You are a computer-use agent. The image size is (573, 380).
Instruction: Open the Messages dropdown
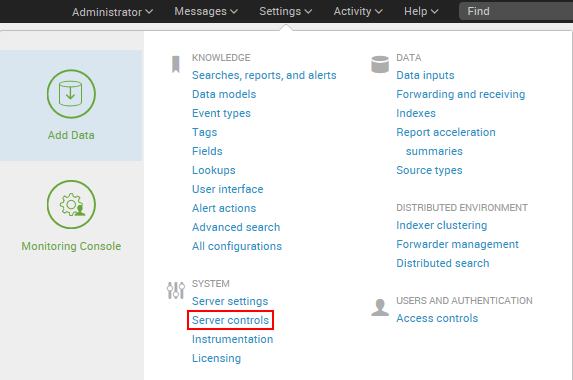coord(206,11)
